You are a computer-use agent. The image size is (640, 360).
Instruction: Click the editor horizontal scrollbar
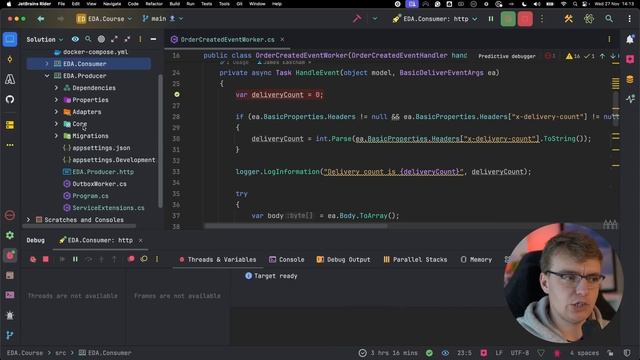(x=296, y=226)
